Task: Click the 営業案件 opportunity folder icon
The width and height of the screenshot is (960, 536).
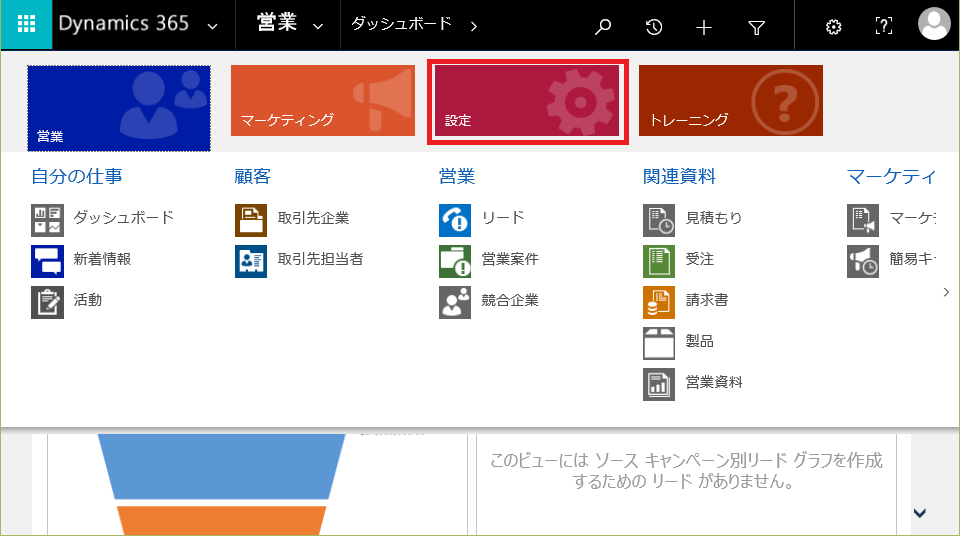Action: point(455,262)
